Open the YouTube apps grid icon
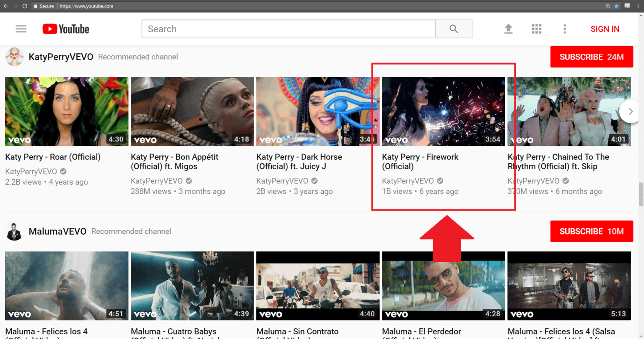Viewport: 644px width, 339px height. tap(537, 29)
